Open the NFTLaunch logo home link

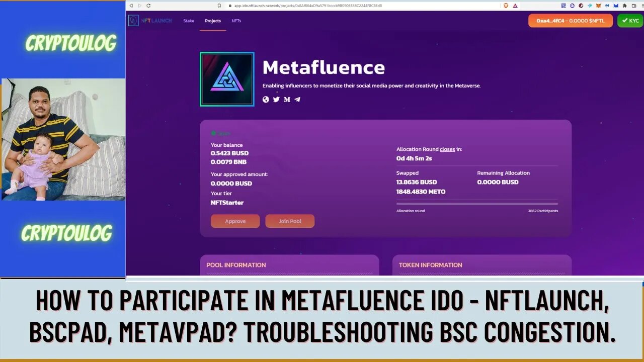point(150,21)
